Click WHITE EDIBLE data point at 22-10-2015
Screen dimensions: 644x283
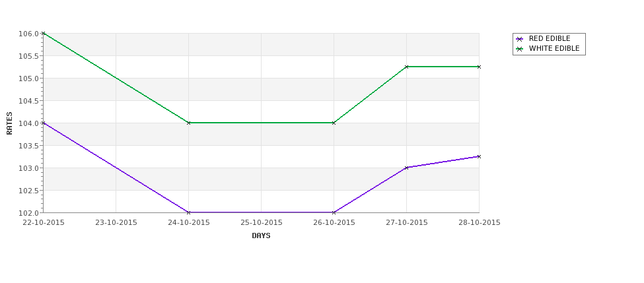point(43,33)
